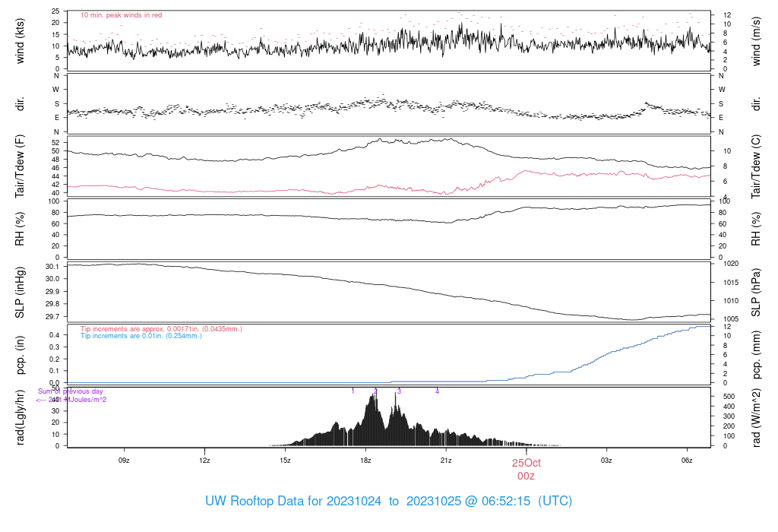Image resolution: width=778 pixels, height=532 pixels.
Task: Click purple marker 4 in radiation panel
Action: 437,391
